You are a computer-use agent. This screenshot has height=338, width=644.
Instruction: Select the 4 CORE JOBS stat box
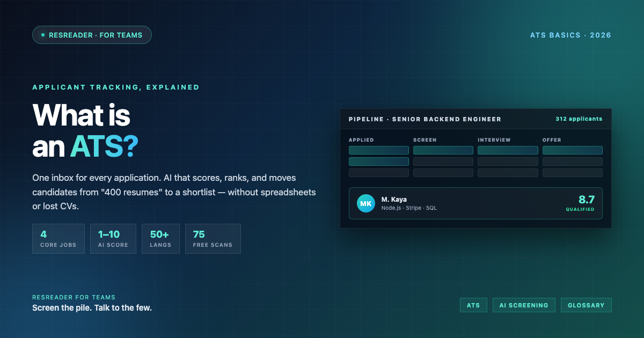pyautogui.click(x=58, y=239)
